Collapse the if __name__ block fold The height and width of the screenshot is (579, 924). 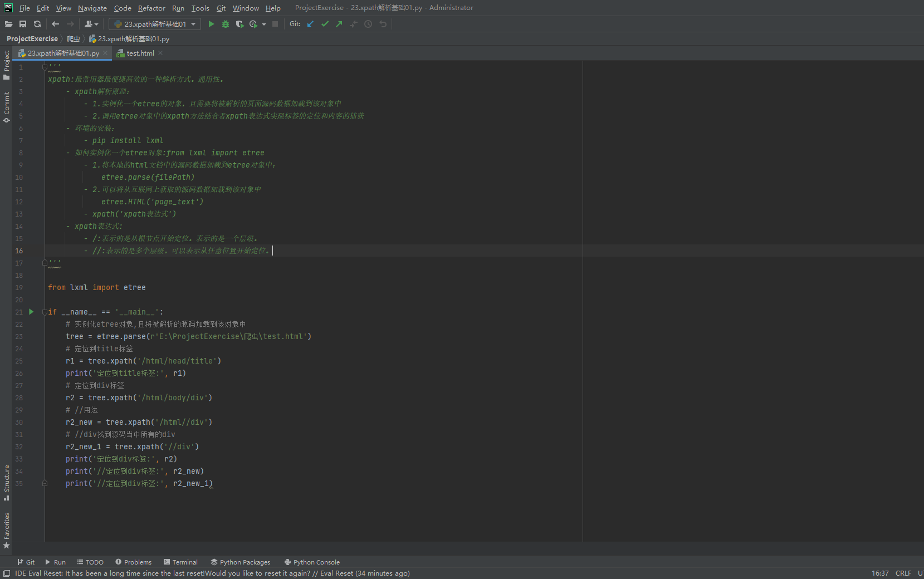[45, 312]
